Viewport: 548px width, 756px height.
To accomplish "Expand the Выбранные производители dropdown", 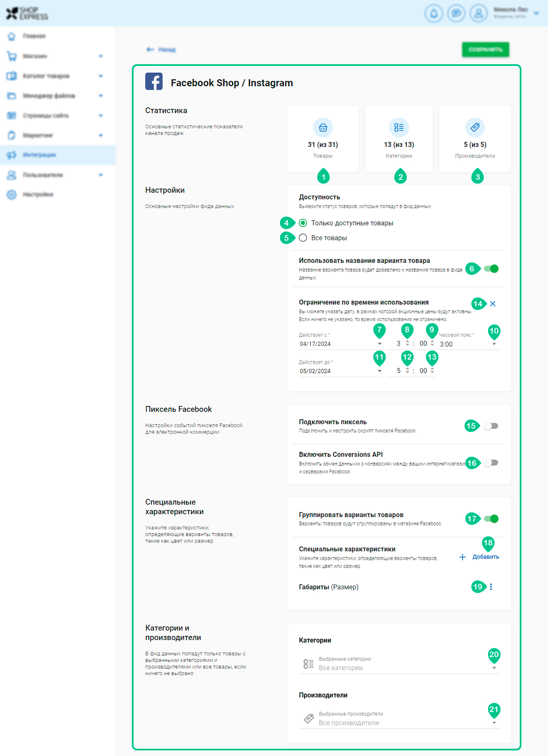I will pyautogui.click(x=494, y=723).
